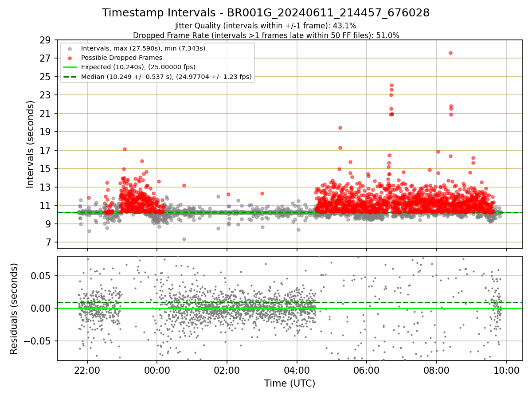Click the highest red outlier point near 27.6 seconds

pos(450,53)
